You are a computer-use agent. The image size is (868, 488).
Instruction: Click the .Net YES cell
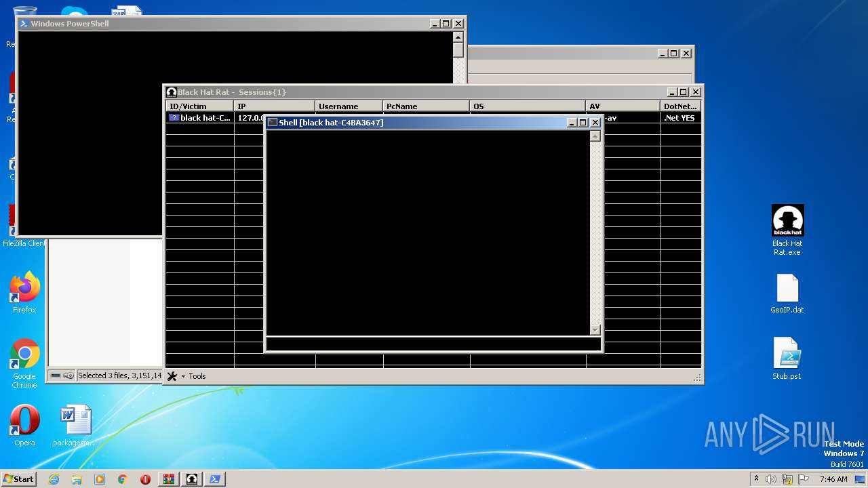tap(679, 118)
